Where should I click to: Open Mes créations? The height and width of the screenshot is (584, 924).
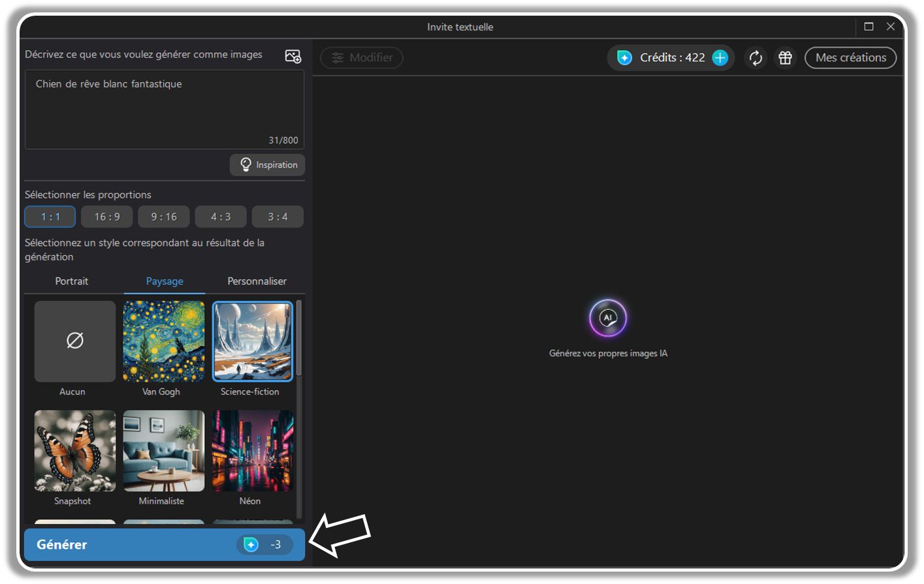pos(850,57)
